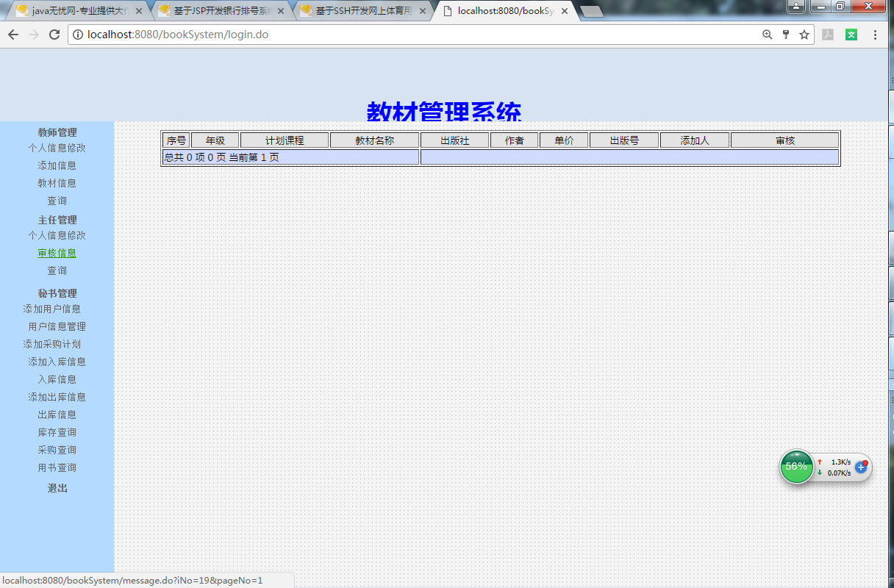Open 用书查询 link
The width and height of the screenshot is (894, 588).
(x=57, y=467)
